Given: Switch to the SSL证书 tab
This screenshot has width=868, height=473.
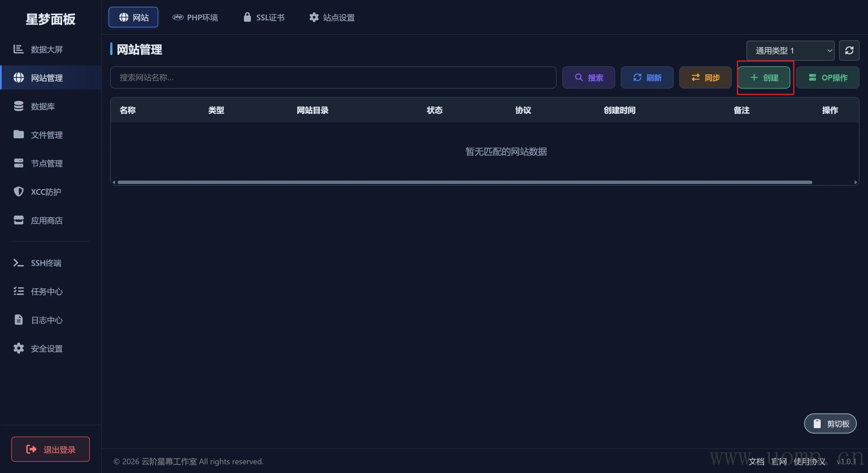Looking at the screenshot, I should click(x=264, y=17).
